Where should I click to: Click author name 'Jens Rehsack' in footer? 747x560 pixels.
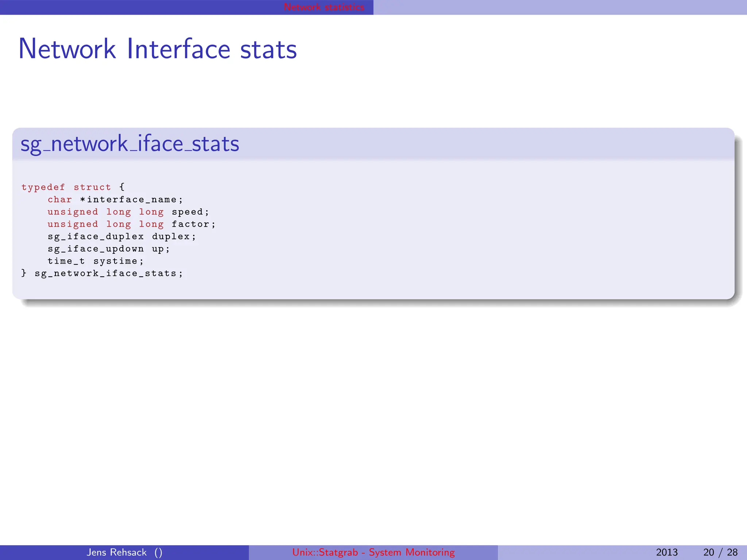tap(116, 552)
